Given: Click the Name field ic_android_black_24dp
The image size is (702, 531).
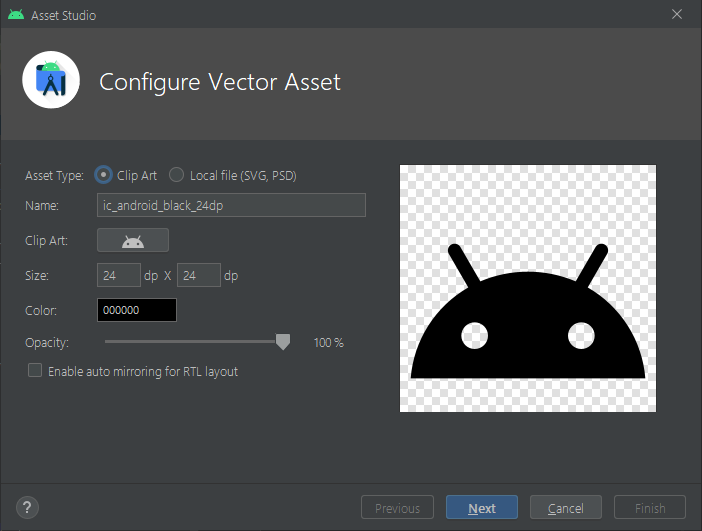Looking at the screenshot, I should [231, 205].
